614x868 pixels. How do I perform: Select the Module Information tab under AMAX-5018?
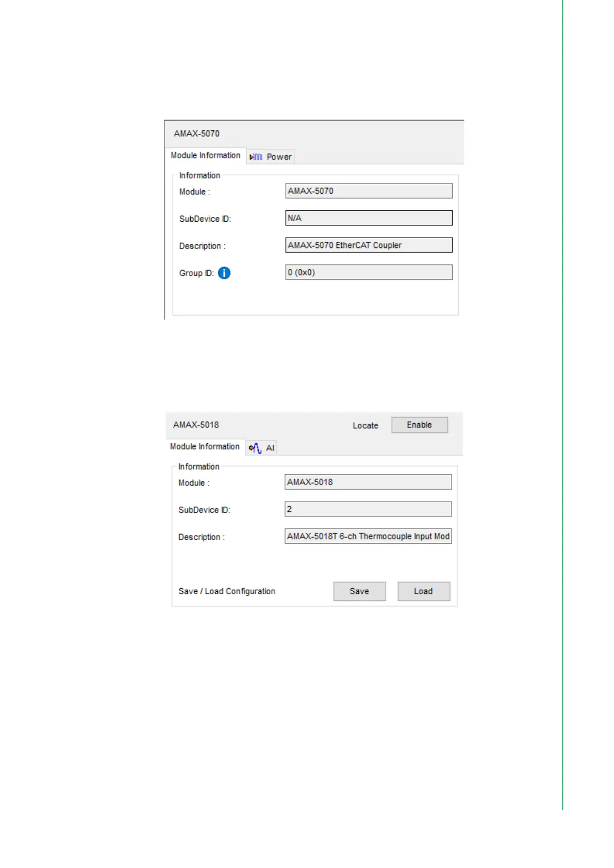coord(205,447)
